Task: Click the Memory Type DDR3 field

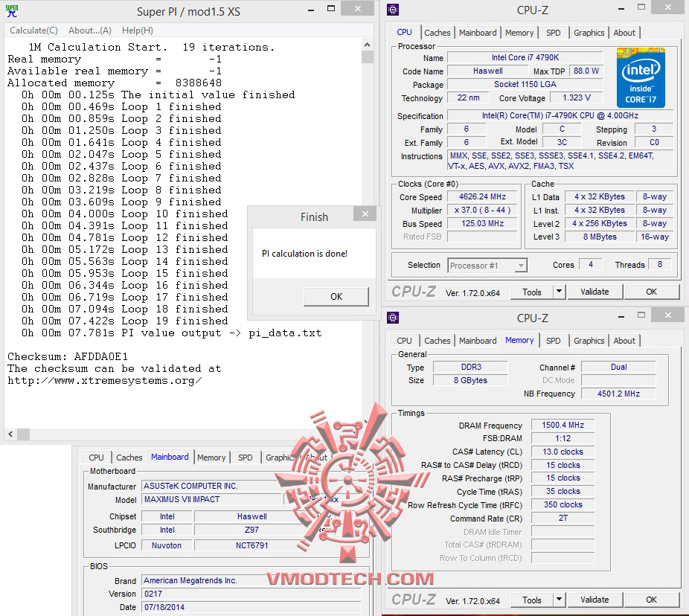Action: (x=470, y=367)
